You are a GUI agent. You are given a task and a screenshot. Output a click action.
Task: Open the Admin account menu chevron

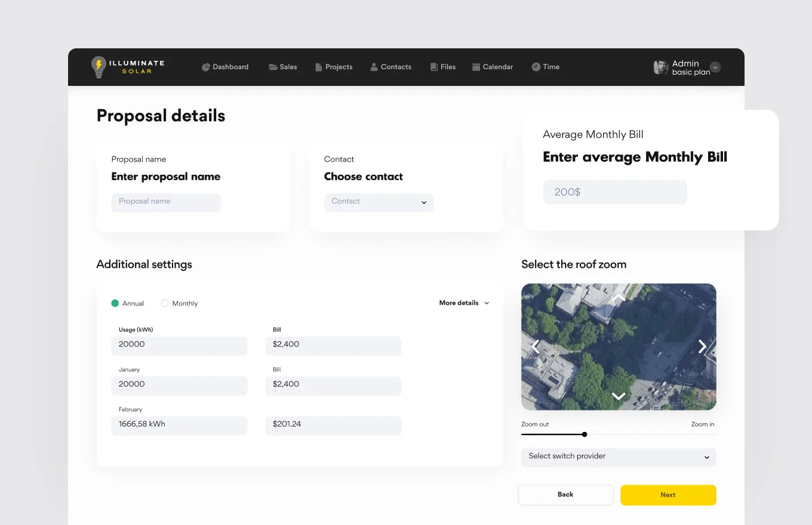click(x=715, y=67)
